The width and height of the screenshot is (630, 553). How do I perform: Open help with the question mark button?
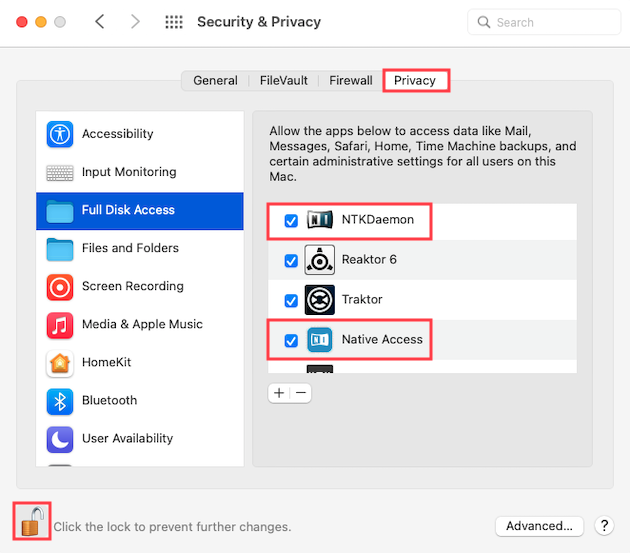tap(604, 526)
